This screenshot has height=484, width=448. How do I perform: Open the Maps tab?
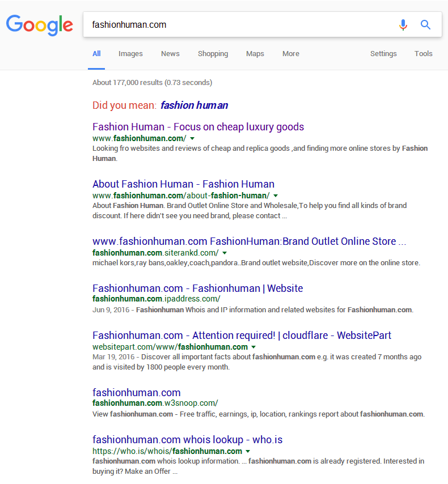tap(255, 54)
